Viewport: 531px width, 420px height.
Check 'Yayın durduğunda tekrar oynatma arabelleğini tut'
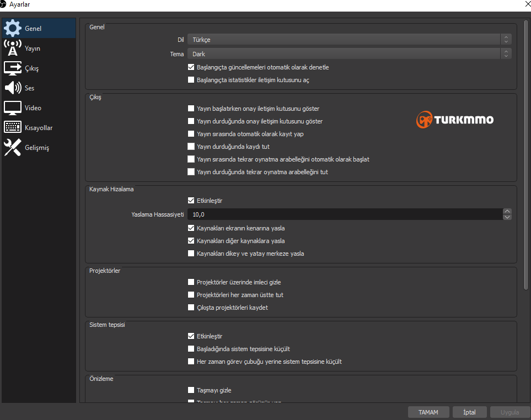191,172
